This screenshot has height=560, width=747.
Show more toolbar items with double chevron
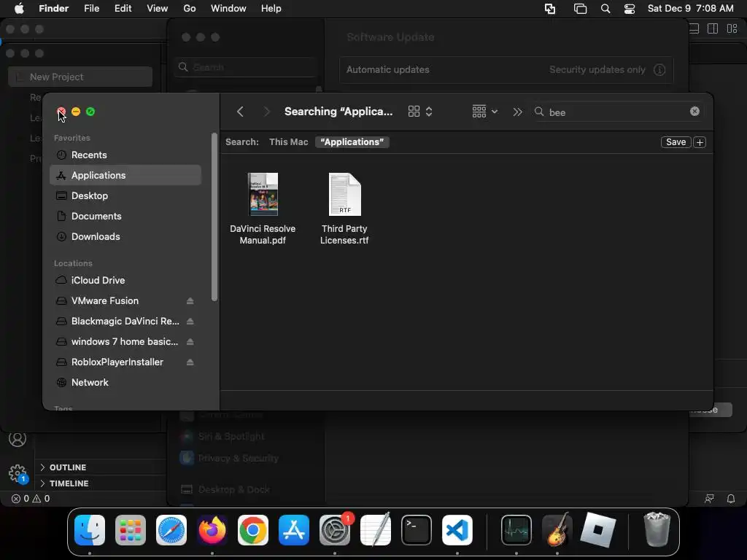click(517, 112)
